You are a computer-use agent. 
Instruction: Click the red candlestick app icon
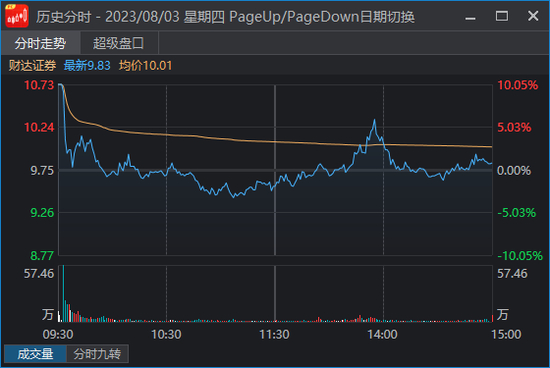click(x=17, y=16)
